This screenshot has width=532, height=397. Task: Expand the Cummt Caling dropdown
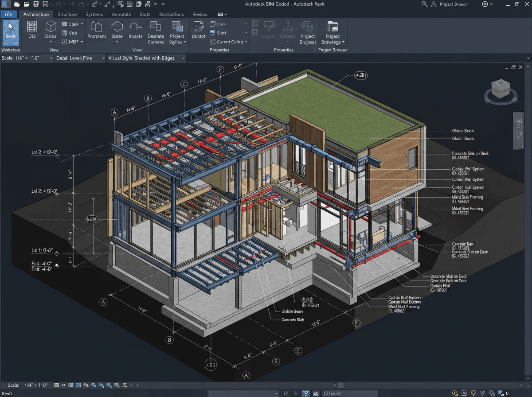pyautogui.click(x=246, y=42)
